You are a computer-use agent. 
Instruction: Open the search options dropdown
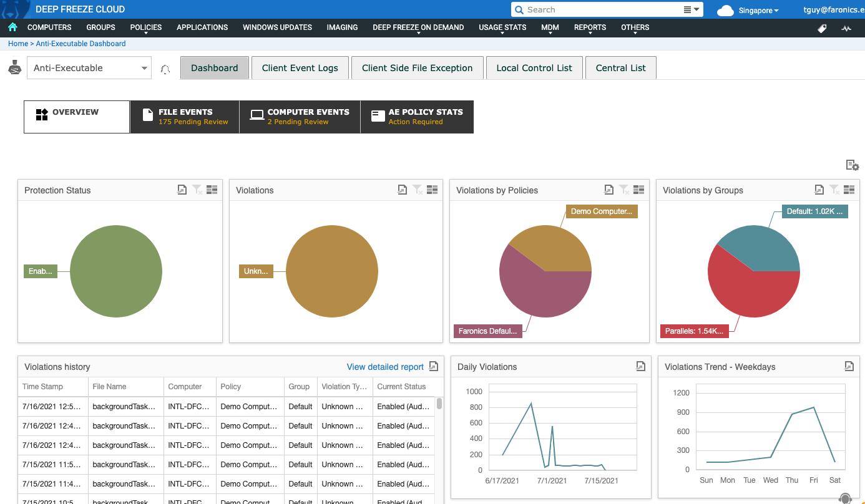tap(692, 9)
